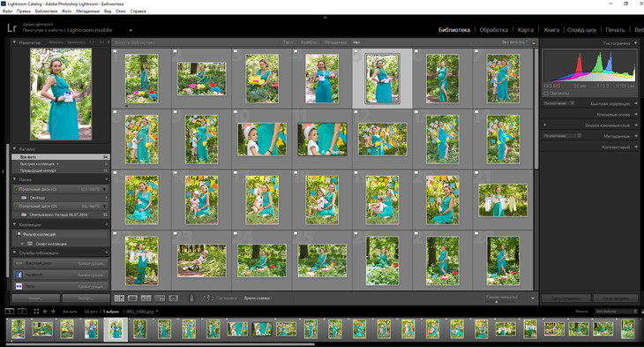Open Survey view icon
This screenshot has height=347, width=644.
(x=160, y=298)
